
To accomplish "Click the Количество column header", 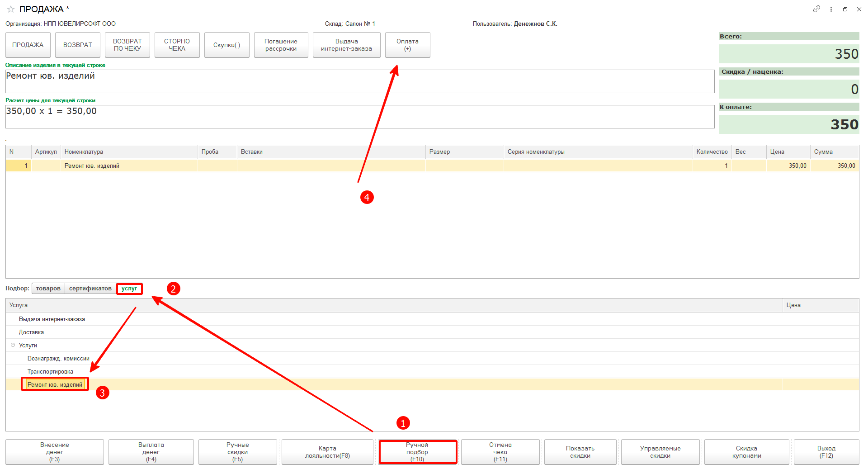I will (x=712, y=152).
